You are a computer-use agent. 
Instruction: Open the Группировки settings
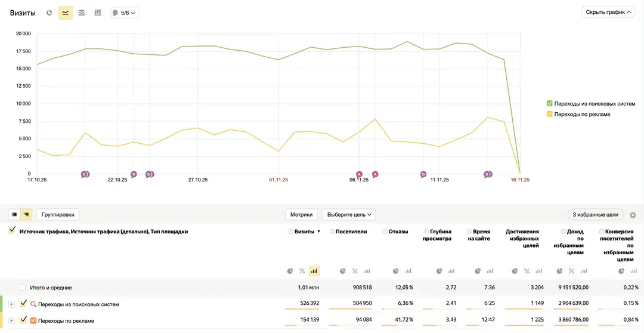(58, 214)
